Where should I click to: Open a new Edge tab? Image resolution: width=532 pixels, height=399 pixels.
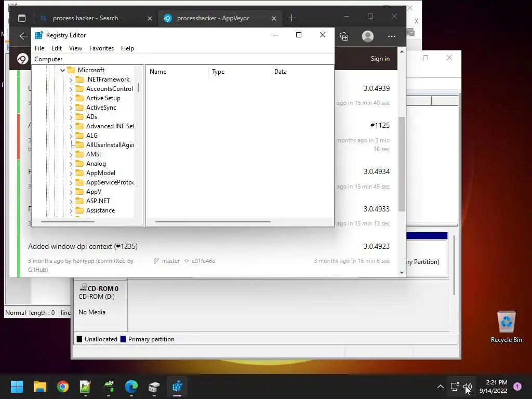point(291,18)
